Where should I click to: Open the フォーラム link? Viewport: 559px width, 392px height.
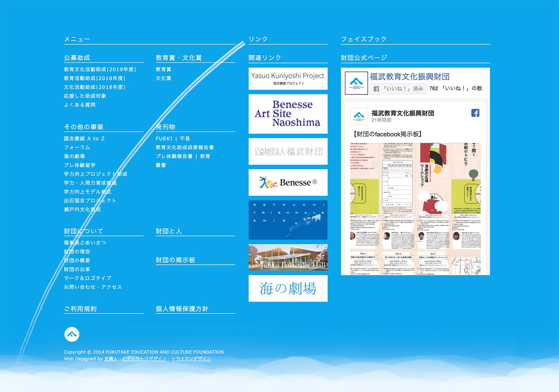[x=77, y=147]
